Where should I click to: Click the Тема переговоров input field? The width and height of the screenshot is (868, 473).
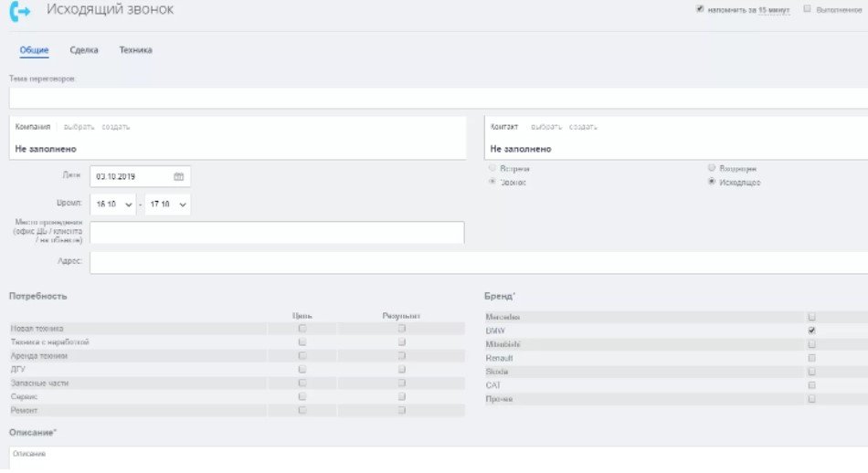439,99
